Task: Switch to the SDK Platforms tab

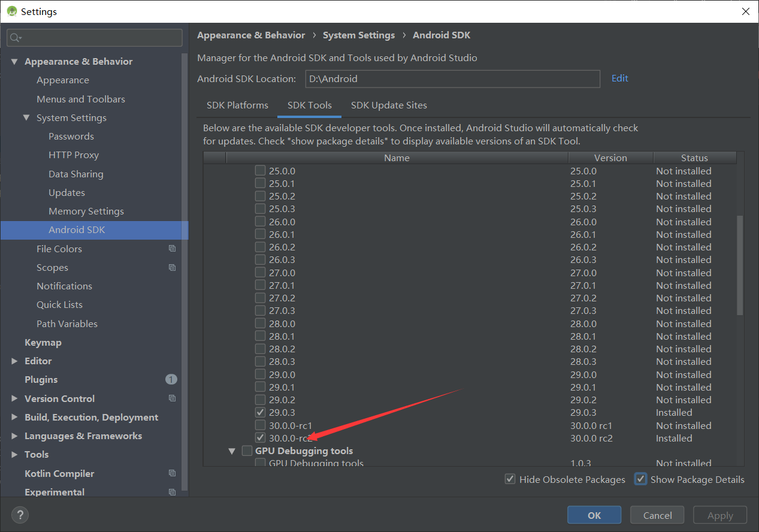Action: point(237,105)
